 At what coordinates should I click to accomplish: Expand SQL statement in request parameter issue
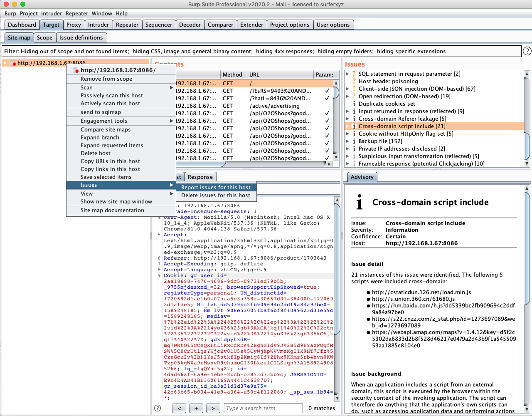click(347, 74)
